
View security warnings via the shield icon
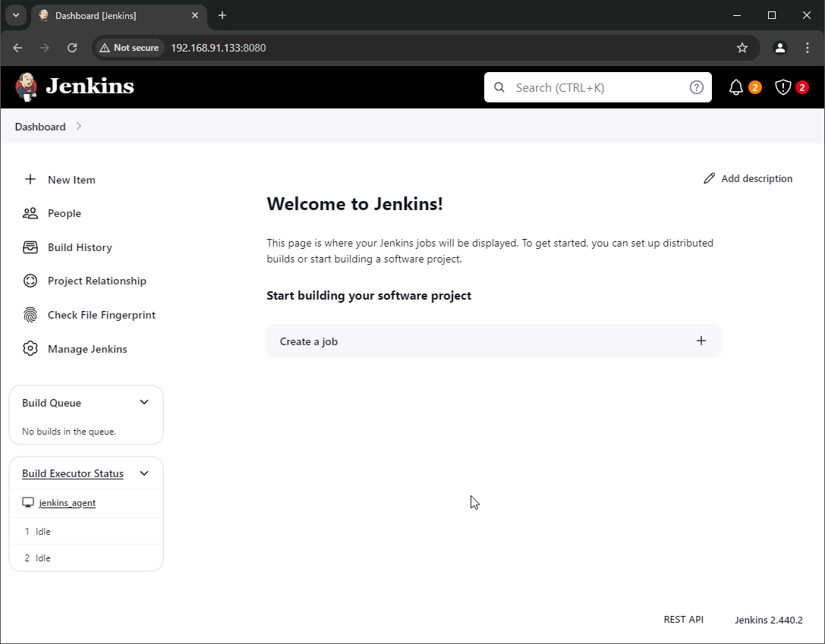click(x=782, y=86)
